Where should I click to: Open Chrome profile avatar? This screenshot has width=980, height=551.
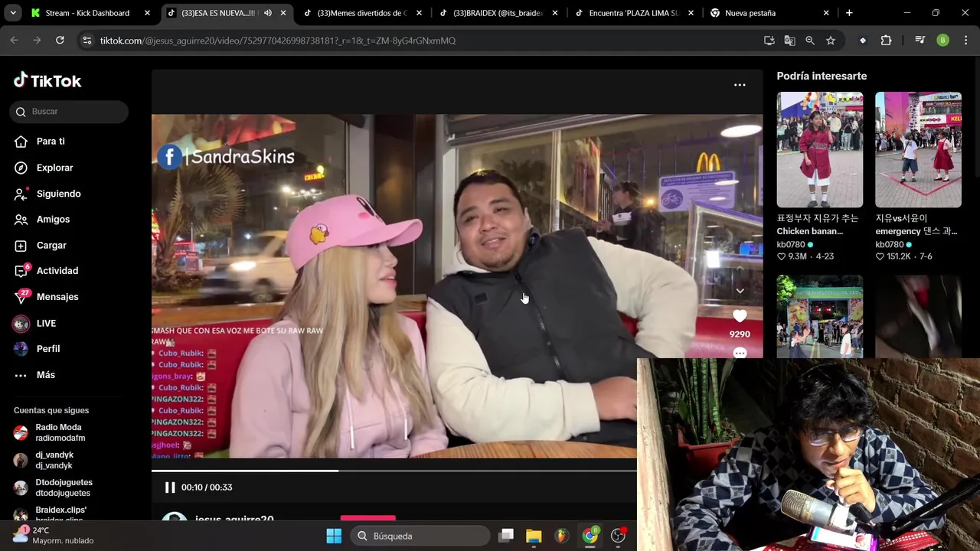click(943, 41)
